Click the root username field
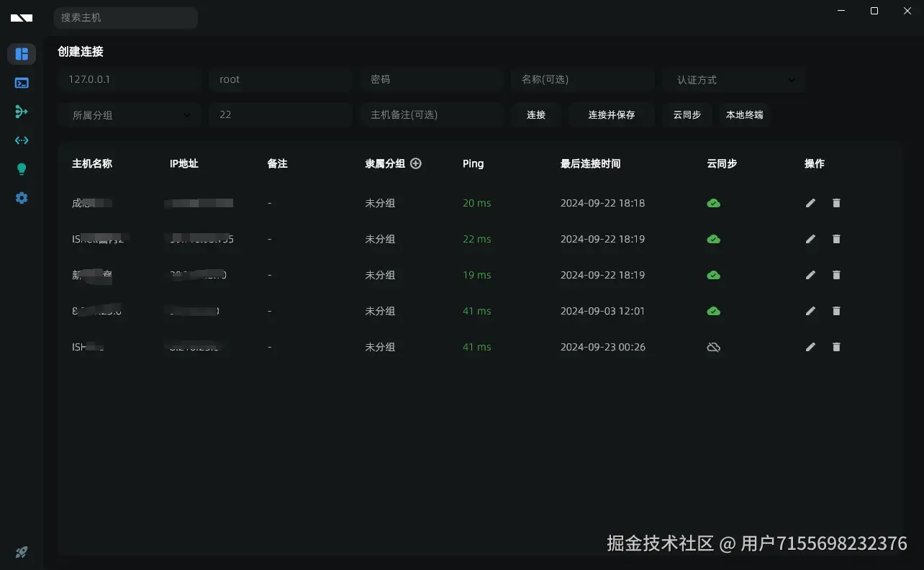Image resolution: width=924 pixels, height=570 pixels. point(281,80)
